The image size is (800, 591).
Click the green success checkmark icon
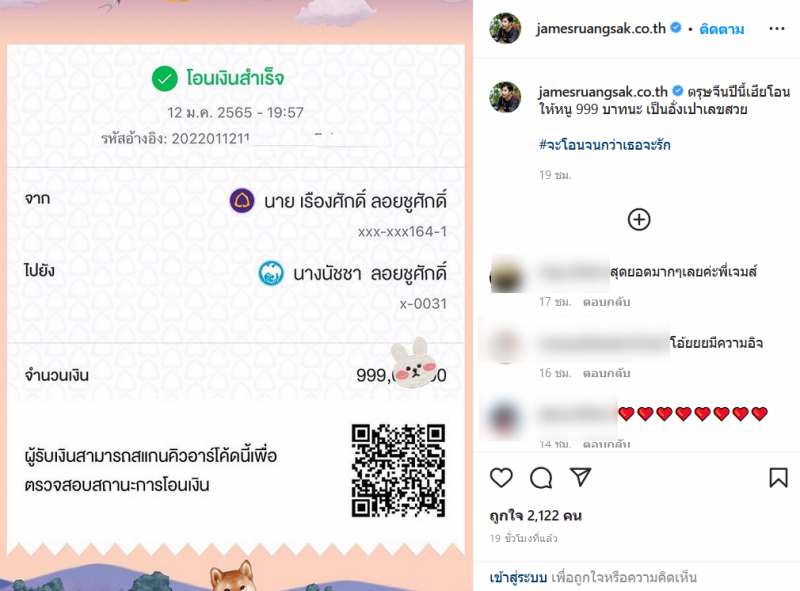165,79
